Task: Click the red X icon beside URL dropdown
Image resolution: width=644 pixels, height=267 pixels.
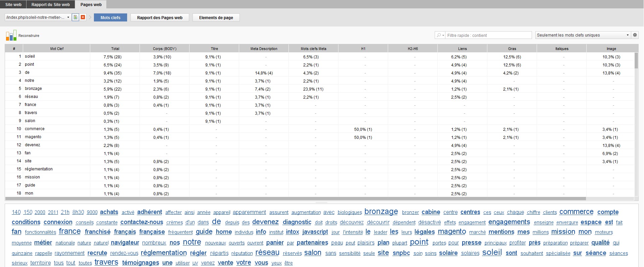Action: pyautogui.click(x=83, y=17)
